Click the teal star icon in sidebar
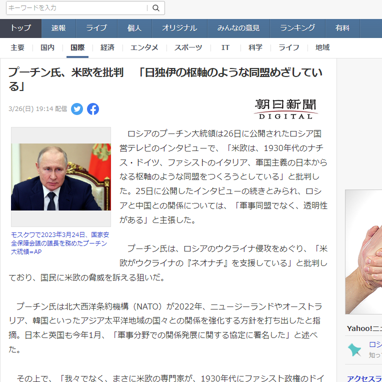Viewport: 382px width, 382px height. pos(355,350)
